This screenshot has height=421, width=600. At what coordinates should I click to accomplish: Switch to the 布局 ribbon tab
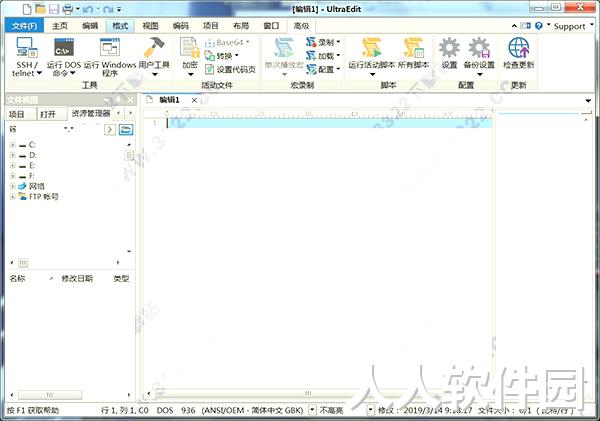click(x=241, y=26)
